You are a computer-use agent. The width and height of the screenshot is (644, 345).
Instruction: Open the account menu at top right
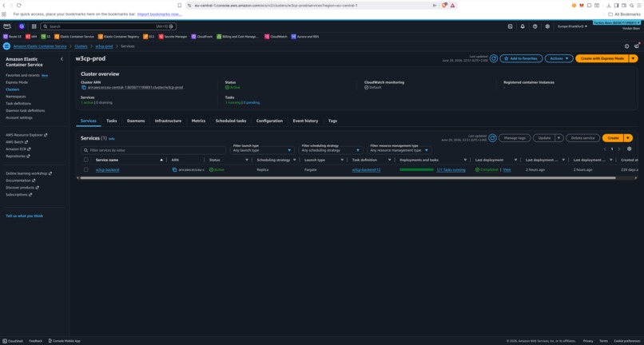pyautogui.click(x=617, y=22)
